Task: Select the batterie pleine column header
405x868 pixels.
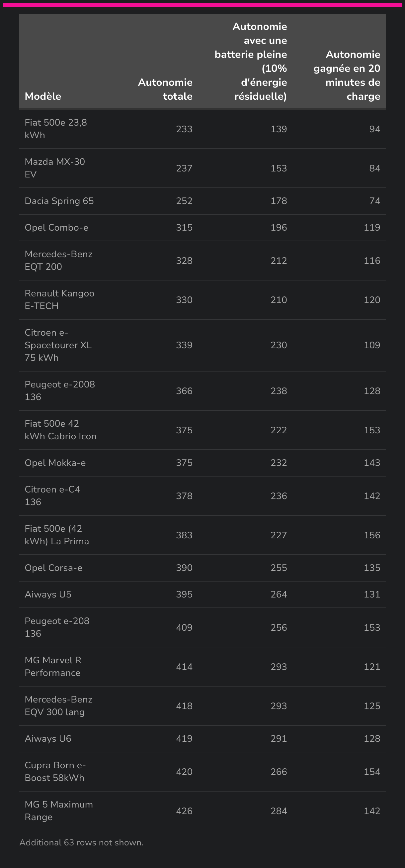Action: (251, 61)
